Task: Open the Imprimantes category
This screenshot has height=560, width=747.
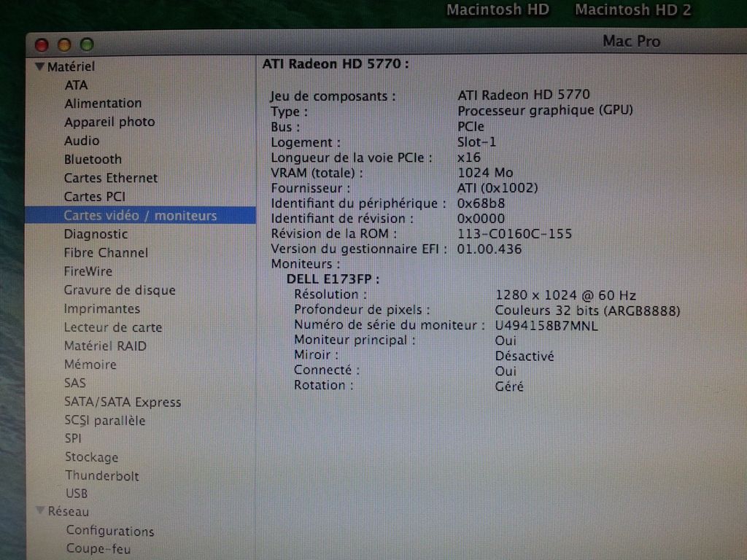Action: (102, 308)
